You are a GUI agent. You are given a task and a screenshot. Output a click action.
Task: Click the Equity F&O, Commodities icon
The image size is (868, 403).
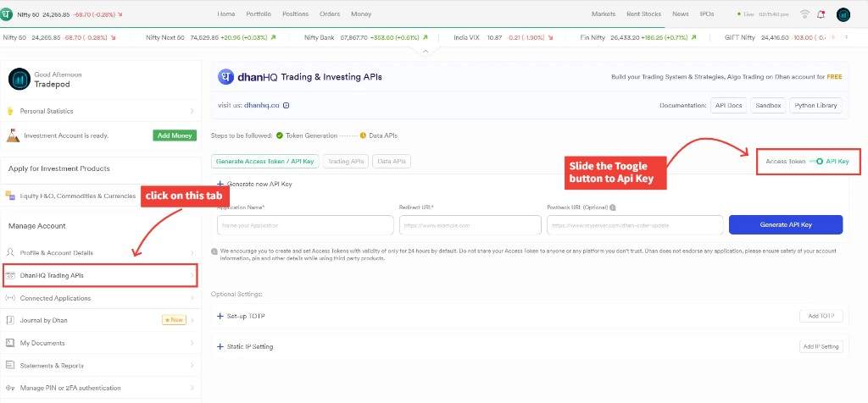[10, 196]
